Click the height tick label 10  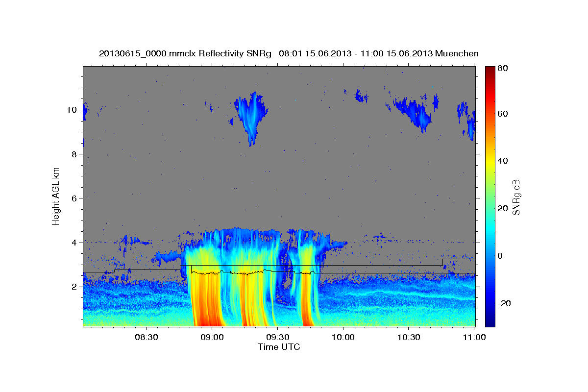point(72,110)
